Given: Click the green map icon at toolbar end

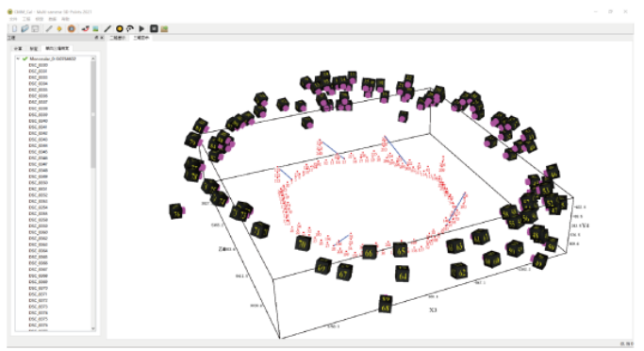Looking at the screenshot, I should tap(164, 28).
